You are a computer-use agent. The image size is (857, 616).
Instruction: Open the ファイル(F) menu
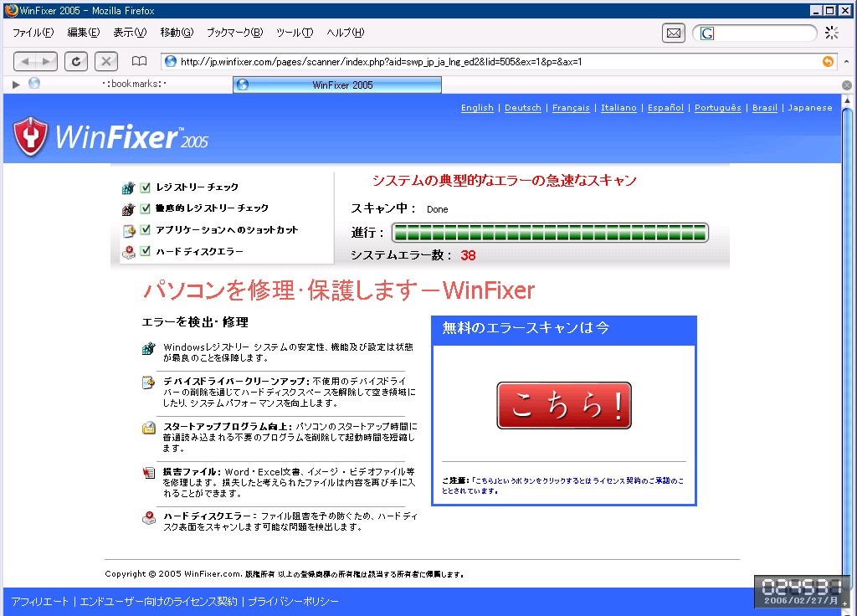(x=33, y=33)
